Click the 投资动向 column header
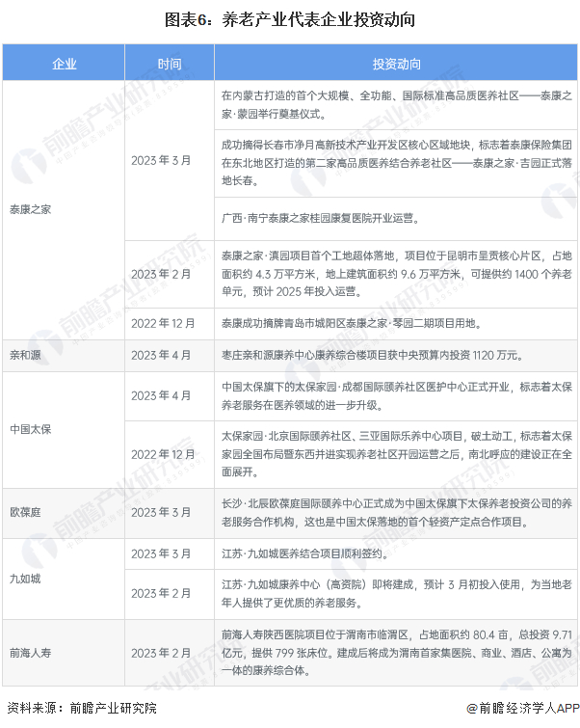Viewport: 580px width, 728px height. [x=396, y=63]
